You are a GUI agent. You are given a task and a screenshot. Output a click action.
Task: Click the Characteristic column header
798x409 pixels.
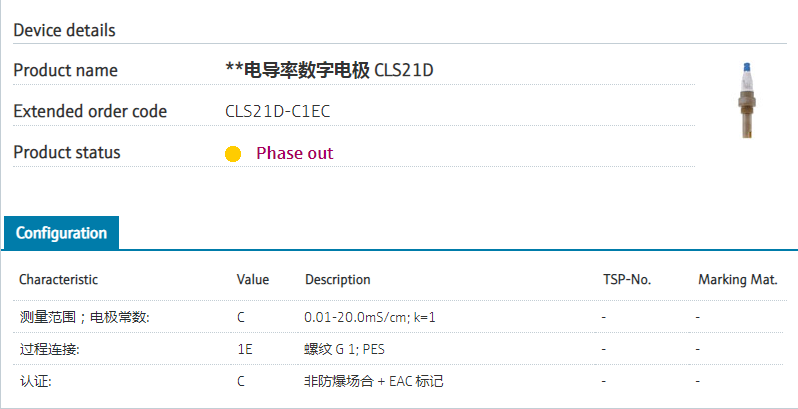tap(58, 279)
